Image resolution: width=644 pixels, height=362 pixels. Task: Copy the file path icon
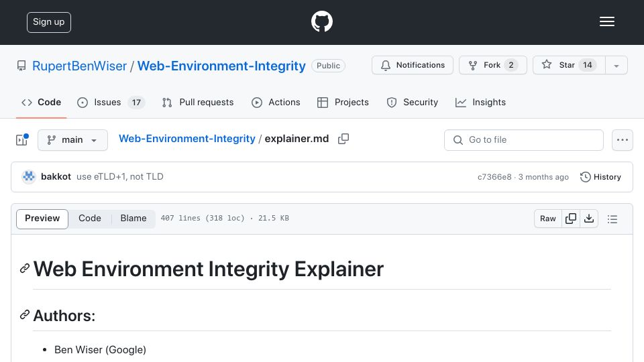coord(343,139)
